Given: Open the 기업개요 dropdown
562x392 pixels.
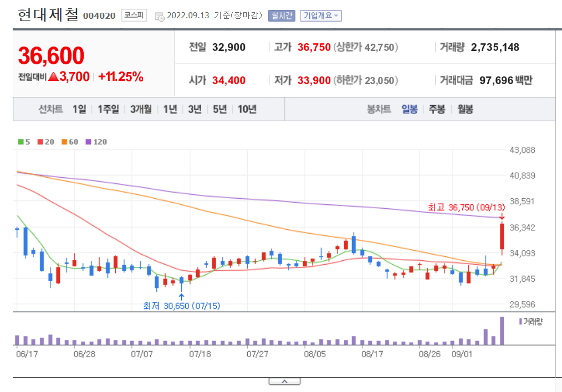Looking at the screenshot, I should tap(321, 16).
